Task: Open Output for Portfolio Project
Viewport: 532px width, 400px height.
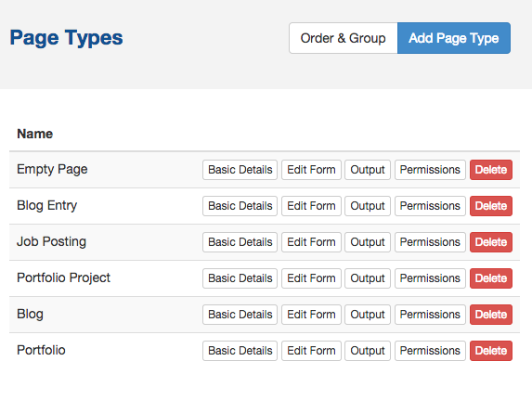Action: (x=368, y=278)
